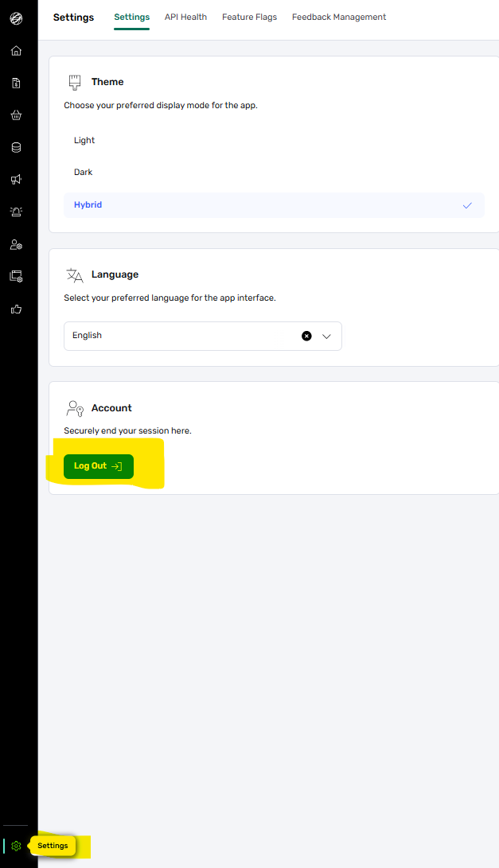Open the megaphone announcements icon in the sidebar
Image resolution: width=499 pixels, height=868 pixels.
pos(16,179)
